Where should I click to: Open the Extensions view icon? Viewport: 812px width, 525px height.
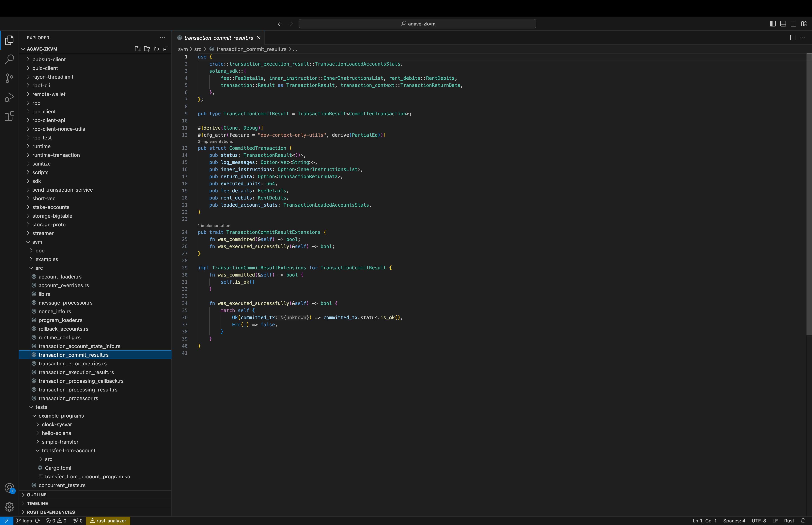[9, 116]
